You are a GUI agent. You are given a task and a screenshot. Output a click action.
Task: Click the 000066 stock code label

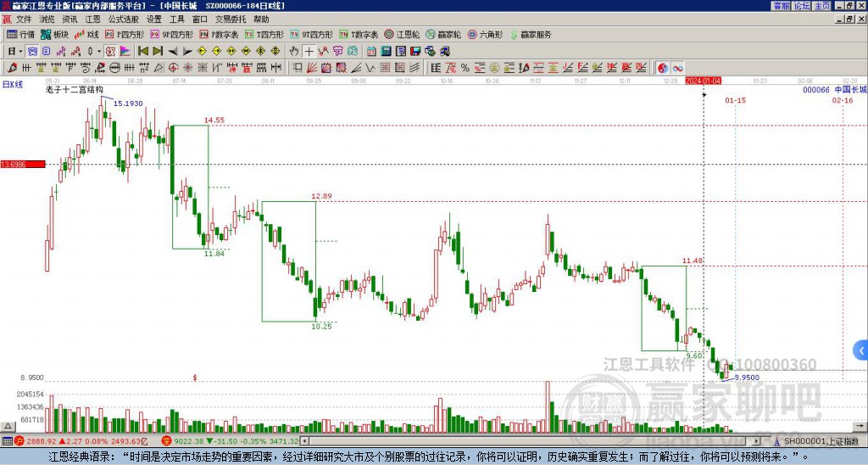tap(816, 90)
